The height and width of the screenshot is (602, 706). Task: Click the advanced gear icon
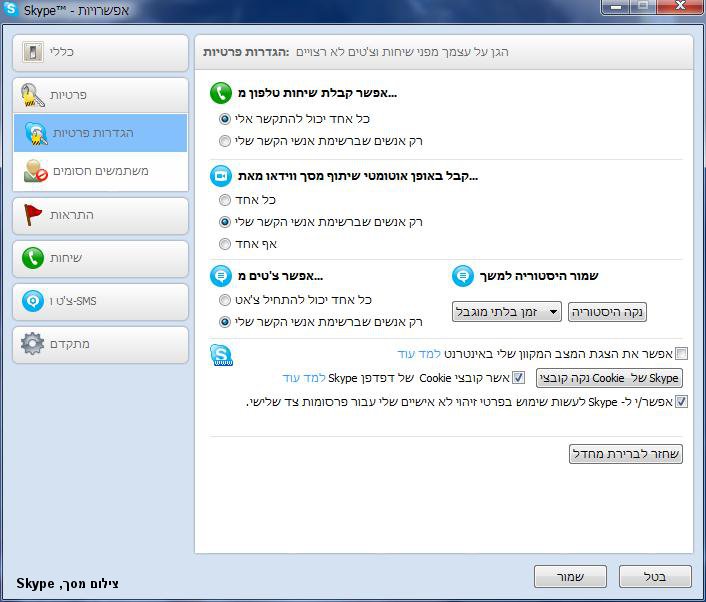(32, 344)
